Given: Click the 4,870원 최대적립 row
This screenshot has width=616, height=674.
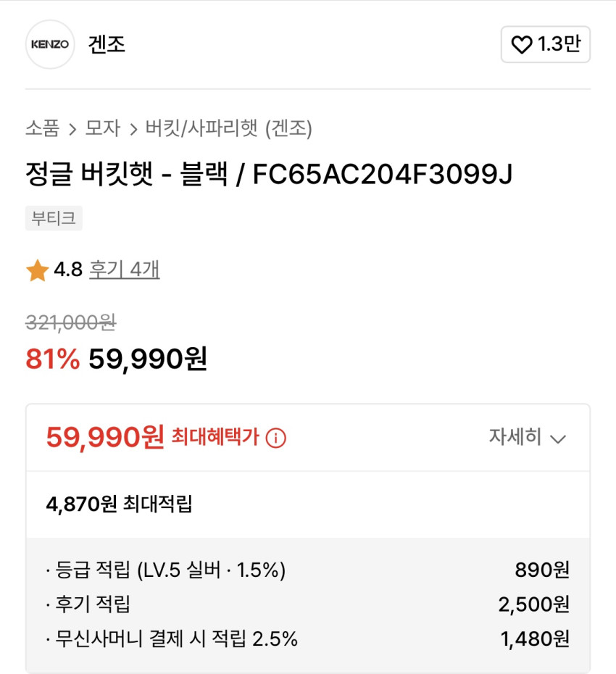Looking at the screenshot, I should point(120,504).
